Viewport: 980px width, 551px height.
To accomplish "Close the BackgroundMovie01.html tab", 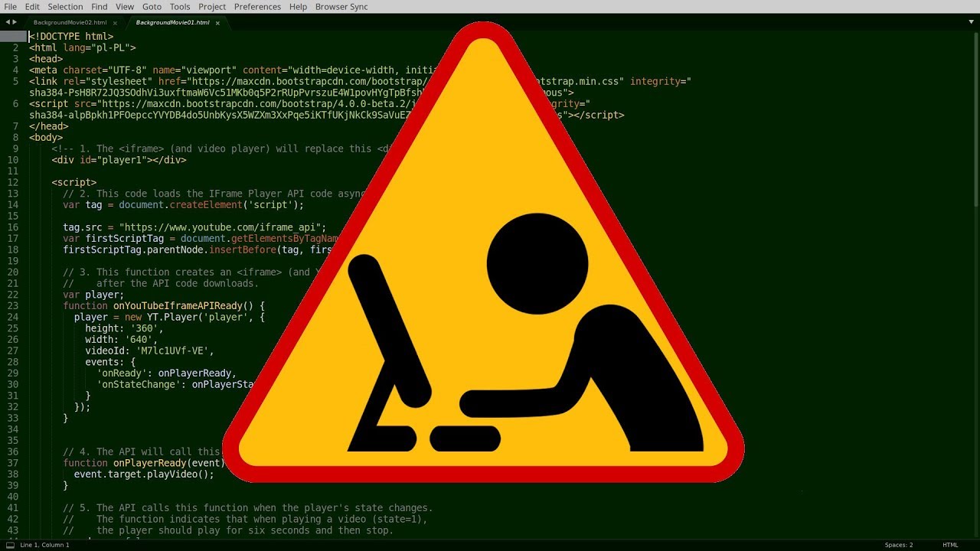I will click(x=218, y=23).
